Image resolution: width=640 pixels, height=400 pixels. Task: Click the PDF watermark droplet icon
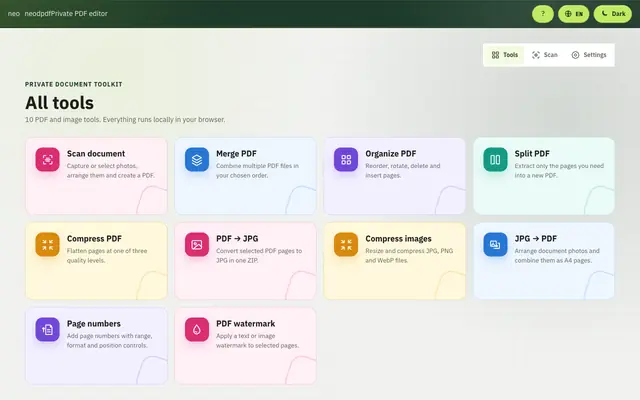pyautogui.click(x=197, y=329)
